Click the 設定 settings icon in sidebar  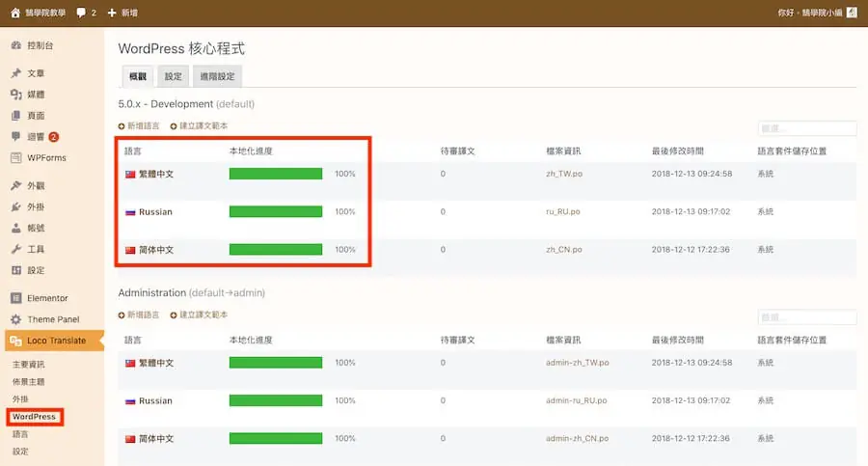click(x=16, y=270)
